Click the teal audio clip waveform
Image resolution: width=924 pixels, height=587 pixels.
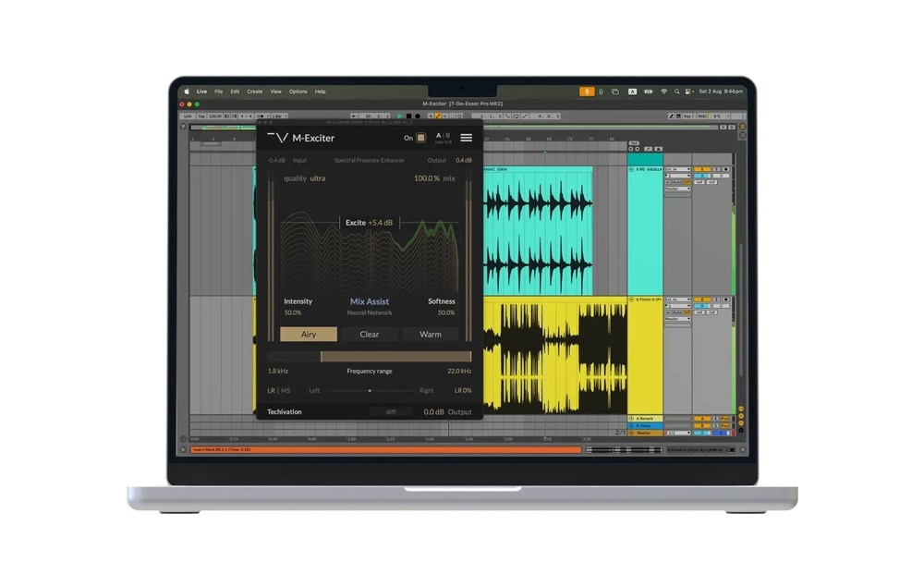(x=538, y=233)
